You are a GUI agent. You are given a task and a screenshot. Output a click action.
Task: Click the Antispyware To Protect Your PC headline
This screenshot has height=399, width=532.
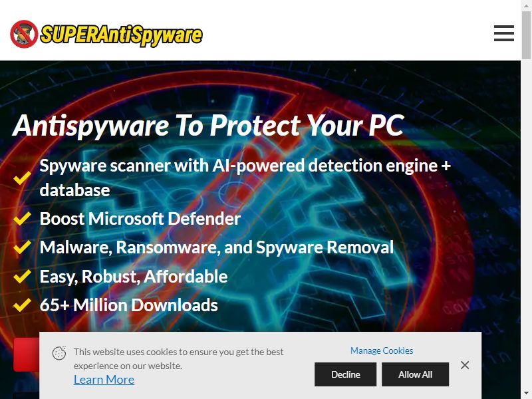tap(208, 126)
